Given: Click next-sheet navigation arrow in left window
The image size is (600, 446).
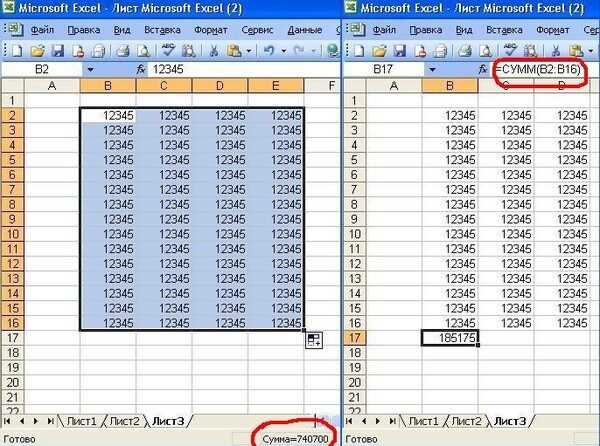Looking at the screenshot, I should click(x=36, y=421).
